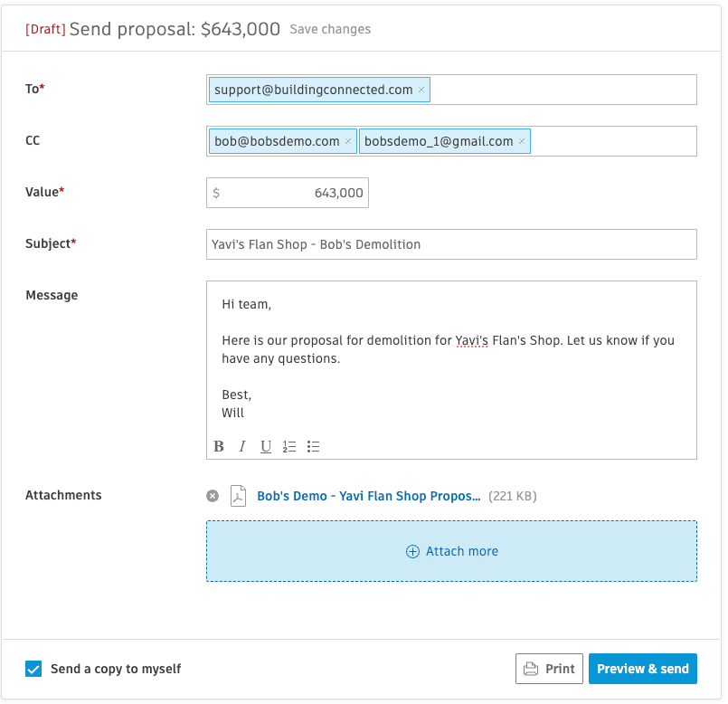This screenshot has height=704, width=728.
Task: Click the PDF file icon of attachment
Action: (238, 496)
